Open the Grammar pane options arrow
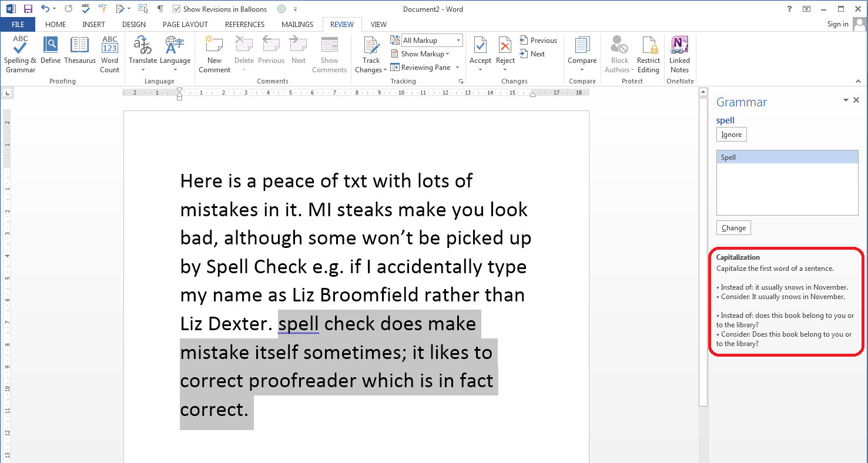The image size is (868, 463). [x=846, y=100]
